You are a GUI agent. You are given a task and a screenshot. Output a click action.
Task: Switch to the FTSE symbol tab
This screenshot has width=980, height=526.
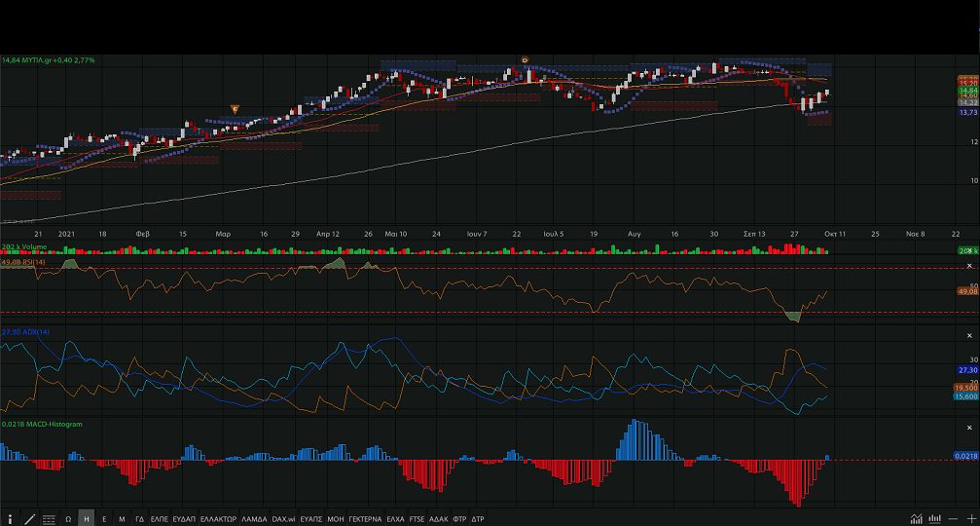coord(417,519)
